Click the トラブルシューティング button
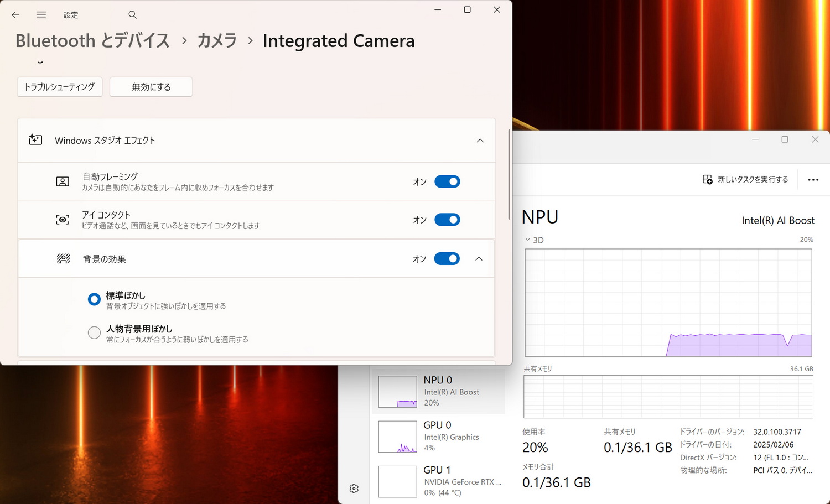830x504 pixels. tap(59, 87)
